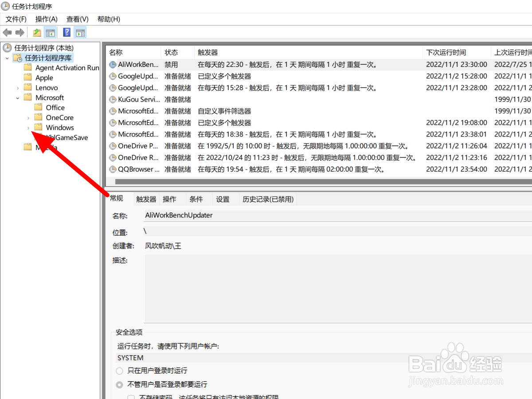Image resolution: width=532 pixels, height=399 pixels.
Task: Collapse the Microsoft folder node
Action: [x=18, y=98]
